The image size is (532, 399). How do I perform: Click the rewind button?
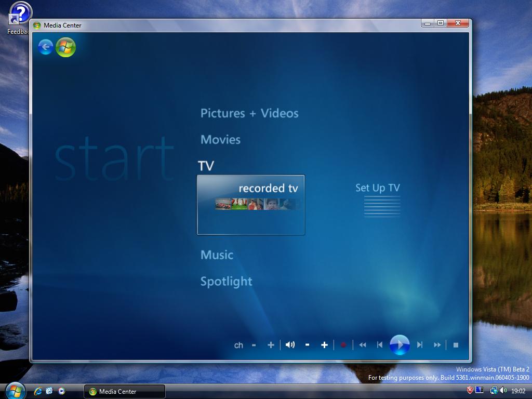coord(362,345)
